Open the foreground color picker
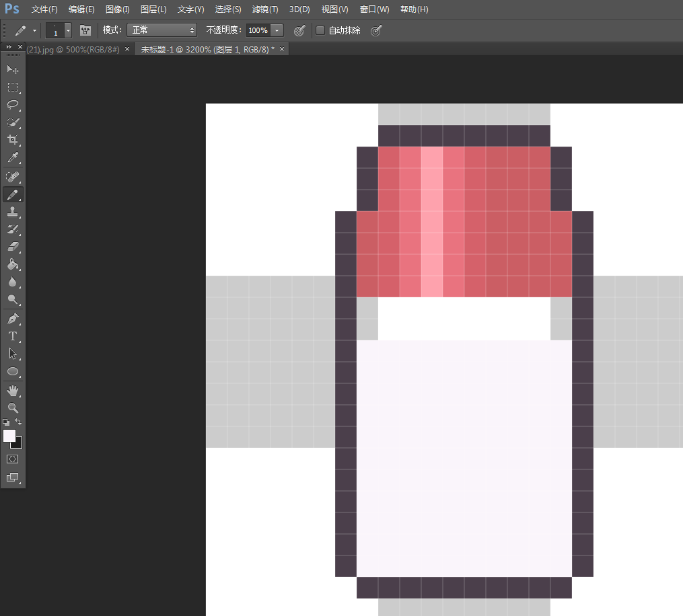Image resolution: width=683 pixels, height=616 pixels. pos(9,435)
